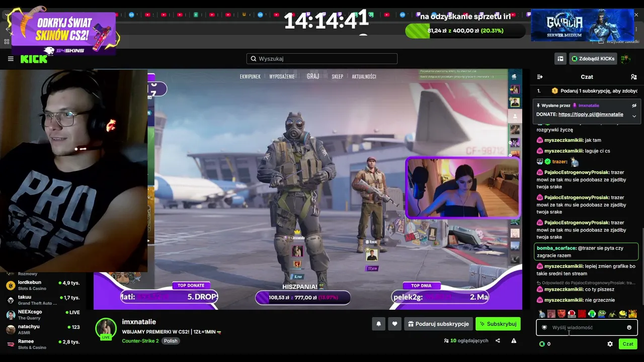The image size is (644, 362).
Task: Click message 'lepiej zmien grafike bo takie sredni ten stream'
Action: point(586,270)
